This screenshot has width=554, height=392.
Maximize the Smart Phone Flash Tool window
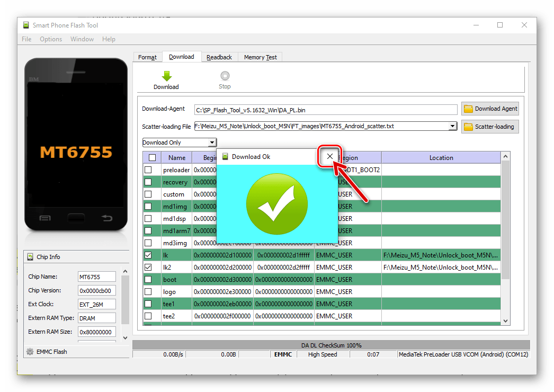coord(500,25)
